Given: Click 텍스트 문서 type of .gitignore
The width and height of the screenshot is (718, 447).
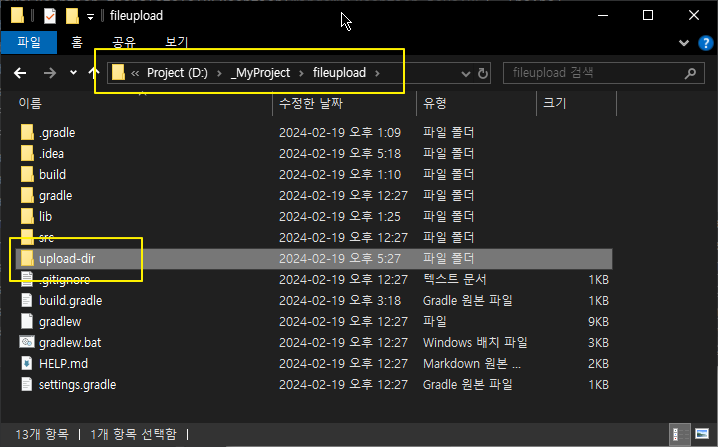Looking at the screenshot, I should (455, 280).
